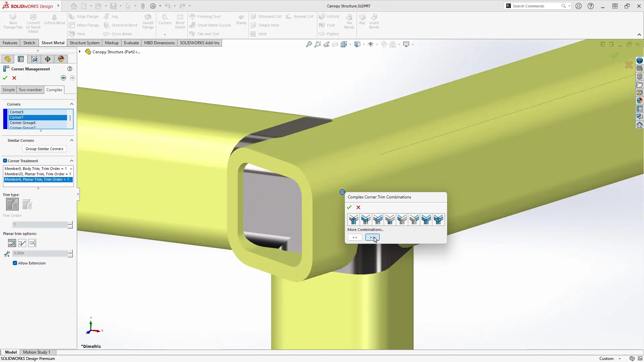Collapse the Corner Treatment section

coord(71,161)
